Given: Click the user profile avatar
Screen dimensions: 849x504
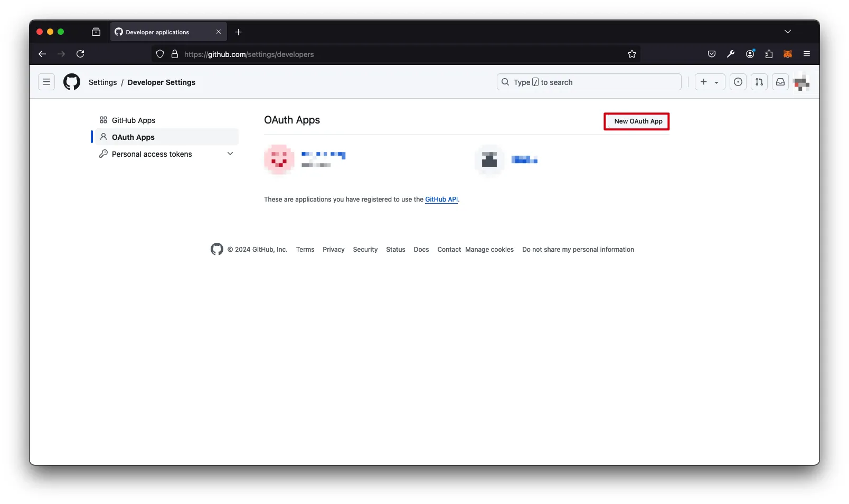Looking at the screenshot, I should pos(801,82).
